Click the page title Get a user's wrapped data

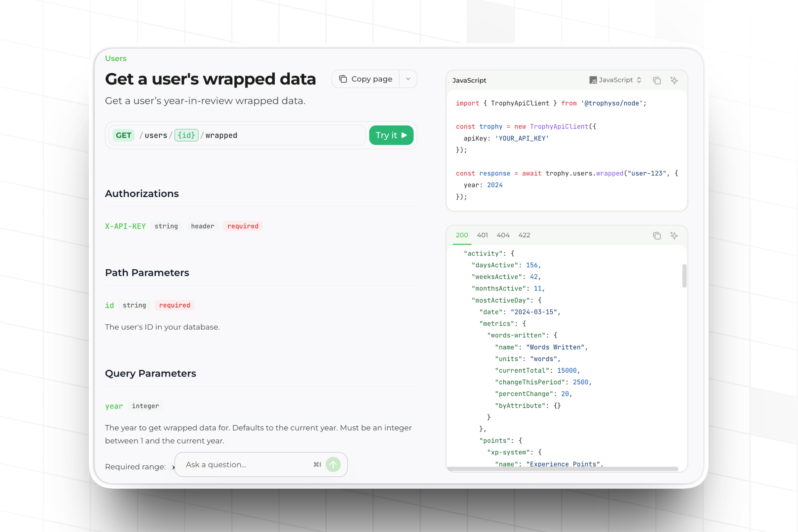[210, 79]
